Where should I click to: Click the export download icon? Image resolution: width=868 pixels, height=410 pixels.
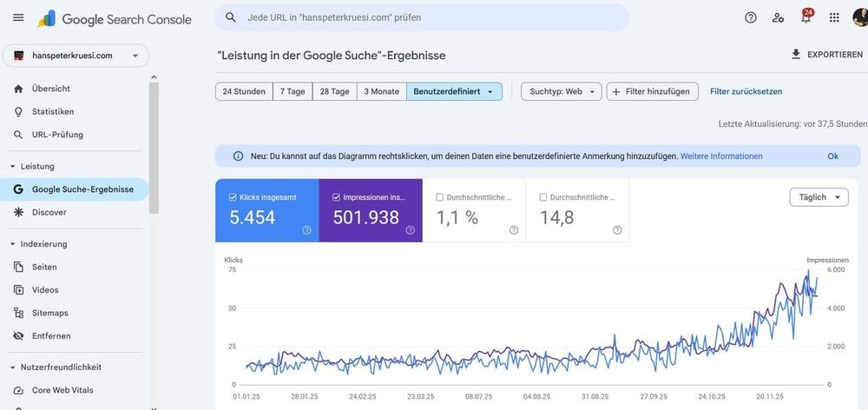point(796,55)
